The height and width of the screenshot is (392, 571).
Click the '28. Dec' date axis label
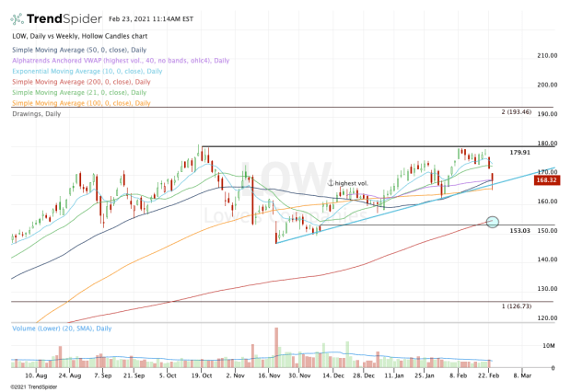point(364,375)
